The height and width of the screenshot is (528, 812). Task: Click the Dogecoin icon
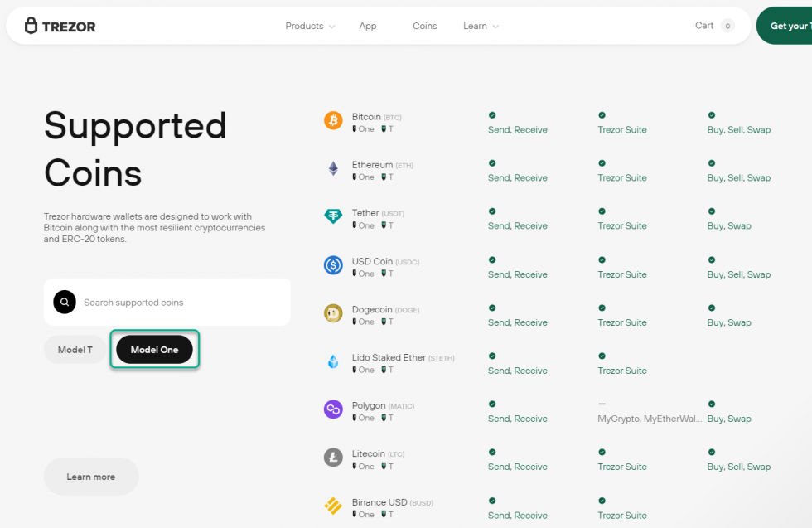[x=333, y=313]
